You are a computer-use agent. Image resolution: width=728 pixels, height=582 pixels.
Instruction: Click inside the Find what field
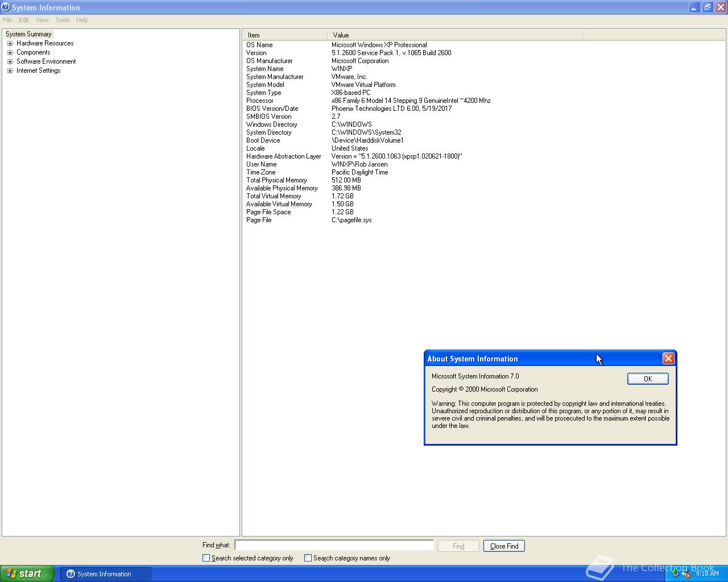coord(334,545)
